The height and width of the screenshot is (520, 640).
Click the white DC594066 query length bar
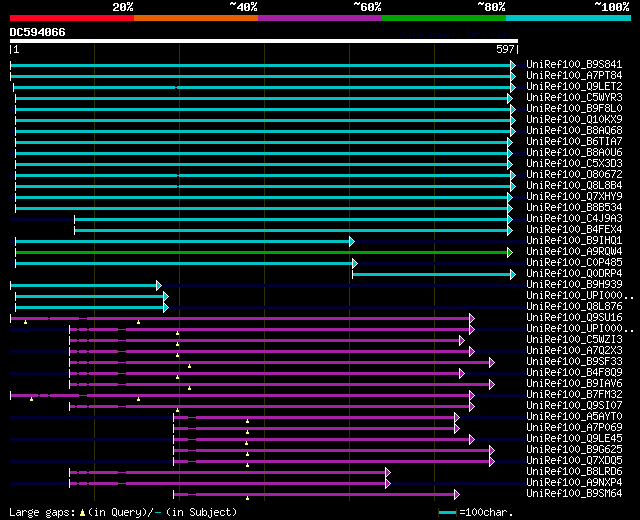tap(264, 41)
